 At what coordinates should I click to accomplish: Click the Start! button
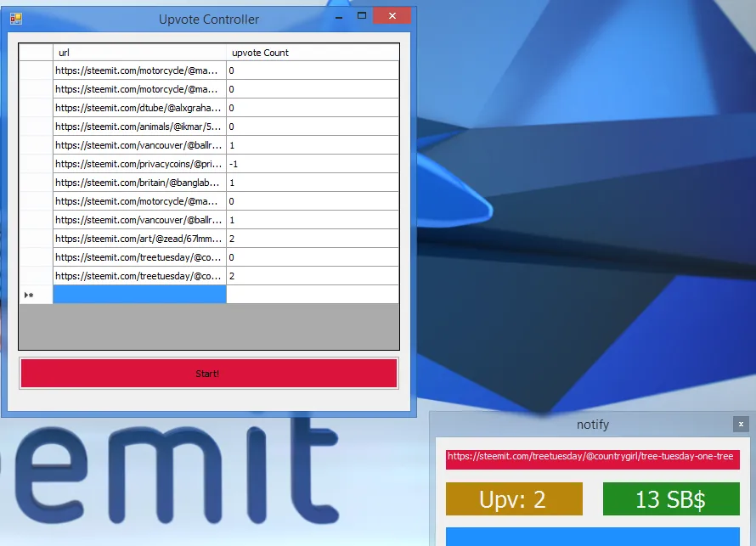(209, 373)
